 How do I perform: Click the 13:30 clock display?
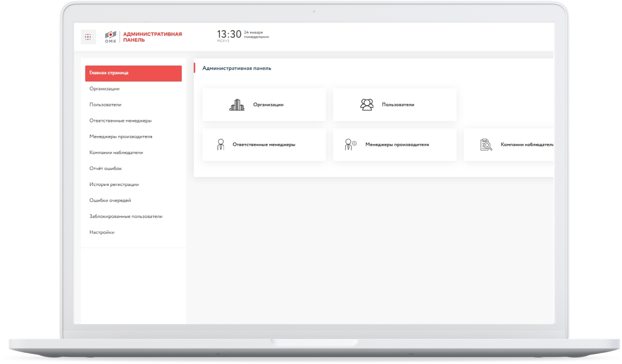229,34
